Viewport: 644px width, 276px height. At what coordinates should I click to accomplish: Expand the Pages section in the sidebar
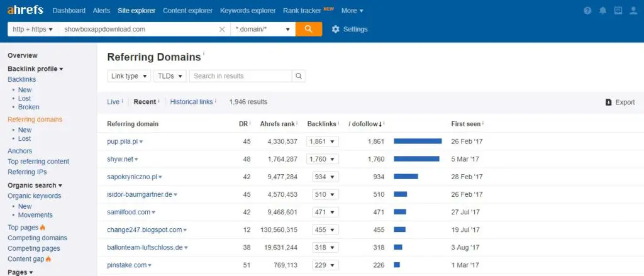pos(20,272)
